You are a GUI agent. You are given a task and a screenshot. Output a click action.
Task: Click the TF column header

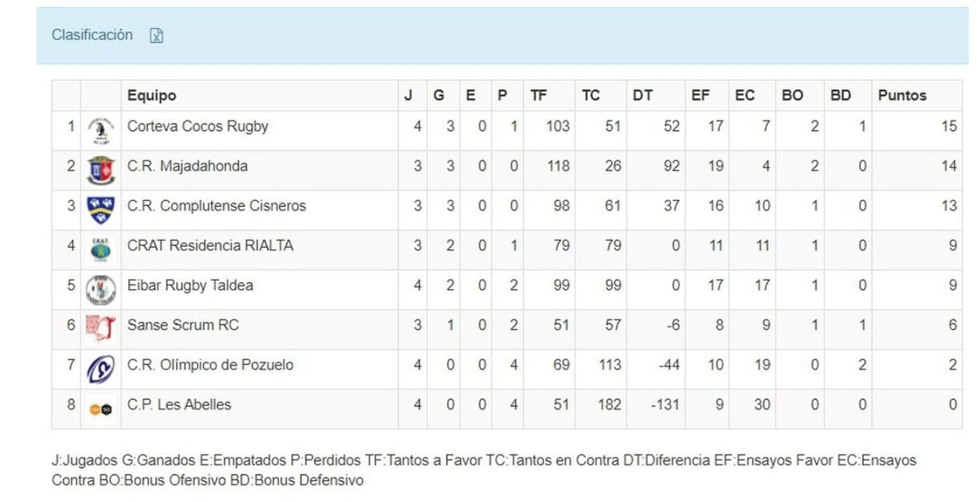tap(538, 96)
